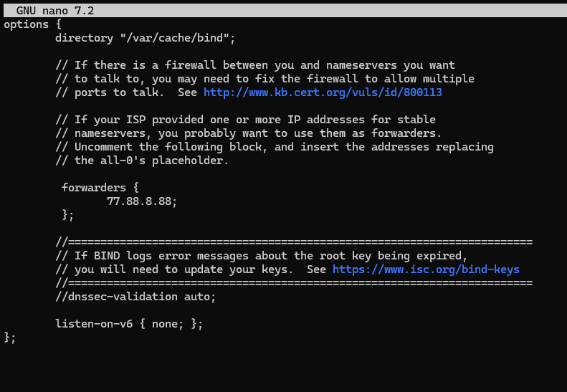Click the GNU nano 7.2 title bar

pyautogui.click(x=285, y=11)
